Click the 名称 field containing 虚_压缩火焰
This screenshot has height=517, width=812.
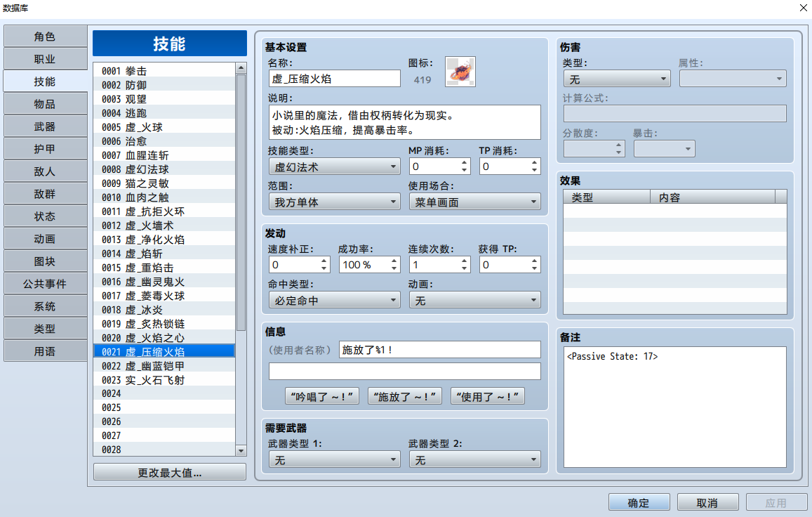pyautogui.click(x=335, y=79)
